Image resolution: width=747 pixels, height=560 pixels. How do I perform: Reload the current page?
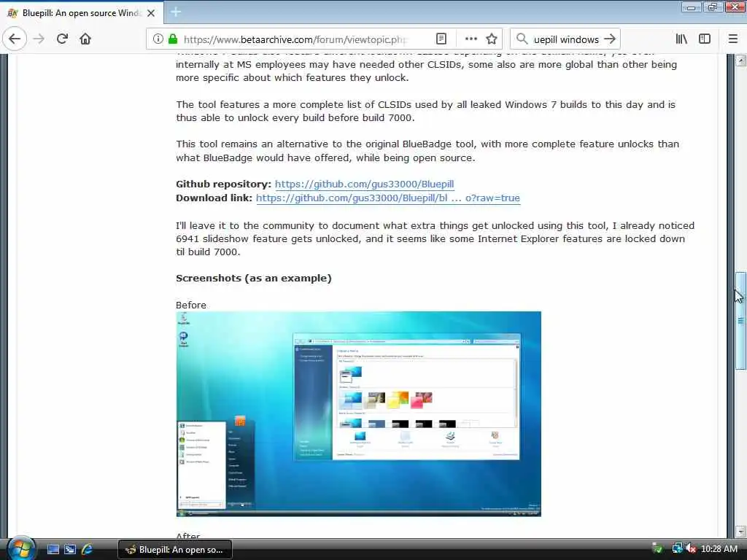point(62,39)
